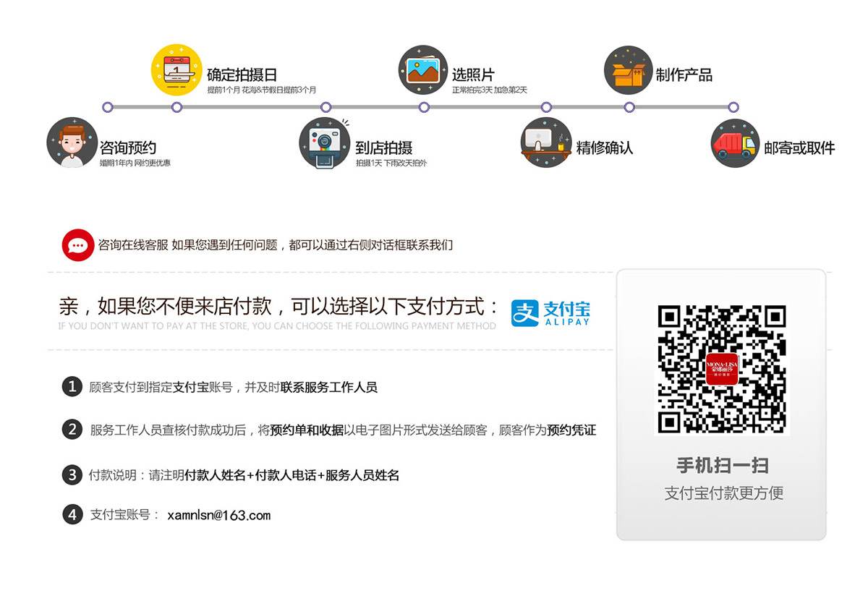The height and width of the screenshot is (601, 868).
Task: Click the 确定拍摄日 step title
Action: coord(242,75)
